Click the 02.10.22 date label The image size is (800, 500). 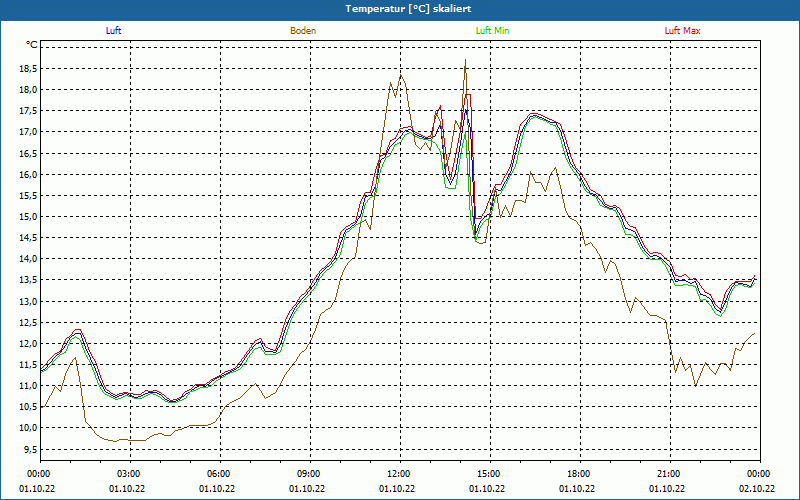click(x=758, y=489)
